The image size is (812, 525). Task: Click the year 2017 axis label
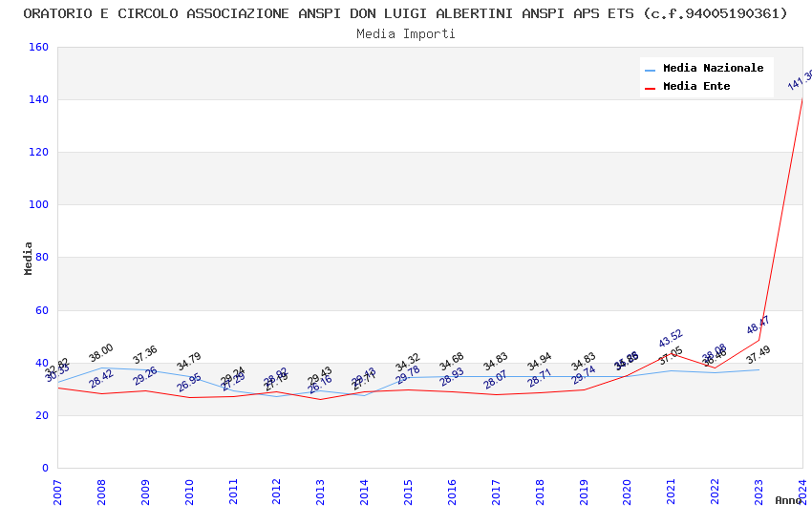(496, 492)
